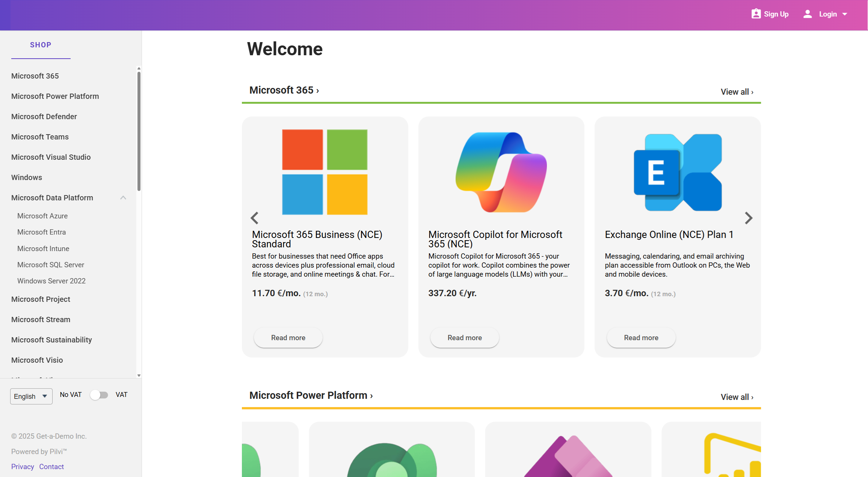Open Microsoft Power Platform in sidebar

click(55, 96)
